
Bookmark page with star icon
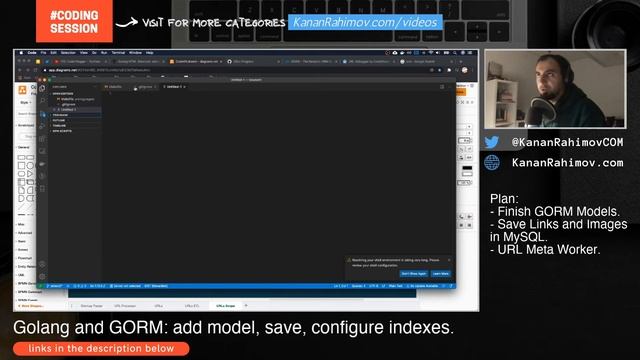440,70
